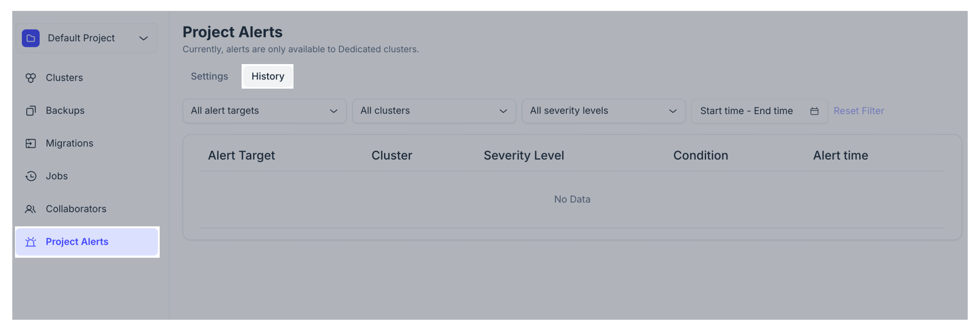Viewport: 980px width, 330px height.
Task: Click the Cluster column header
Action: (392, 155)
